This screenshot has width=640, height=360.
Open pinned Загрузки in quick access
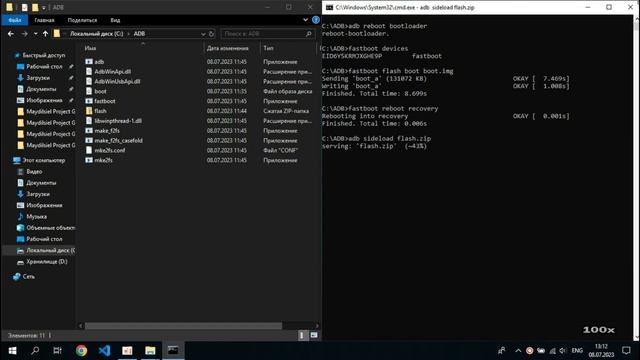click(38, 78)
